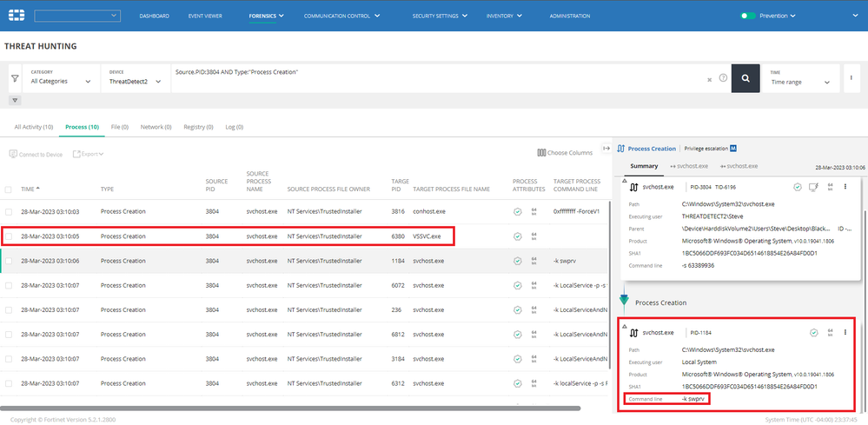Clear the query with the X icon
The width and height of the screenshot is (868, 425).
tap(709, 79)
